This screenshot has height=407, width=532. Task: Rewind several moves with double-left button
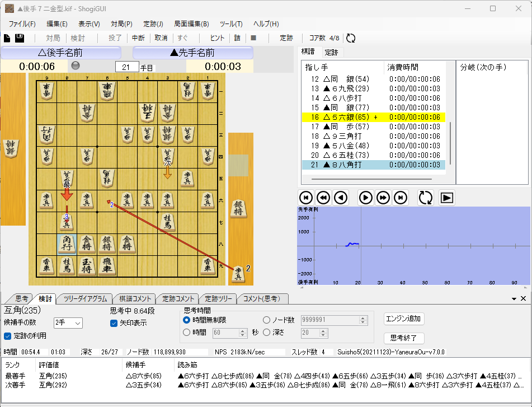click(x=323, y=198)
